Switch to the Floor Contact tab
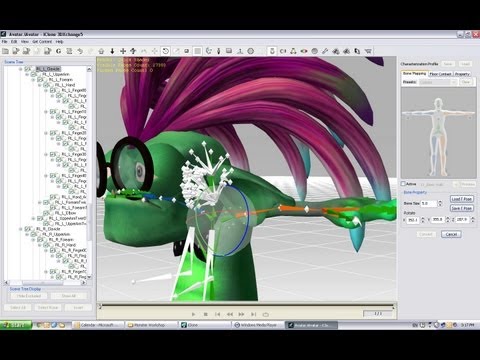 (x=440, y=74)
